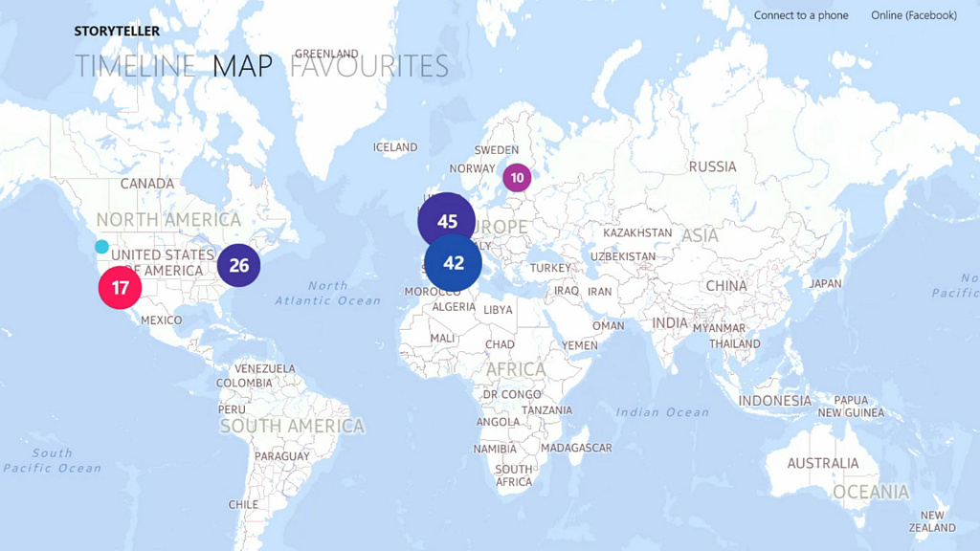Switch to the Timeline tab
The width and height of the screenshot is (980, 551).
(x=135, y=66)
